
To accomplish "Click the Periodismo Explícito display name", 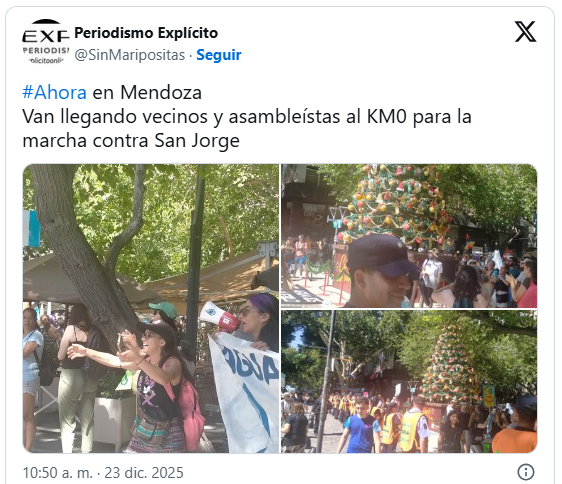I will [146, 33].
